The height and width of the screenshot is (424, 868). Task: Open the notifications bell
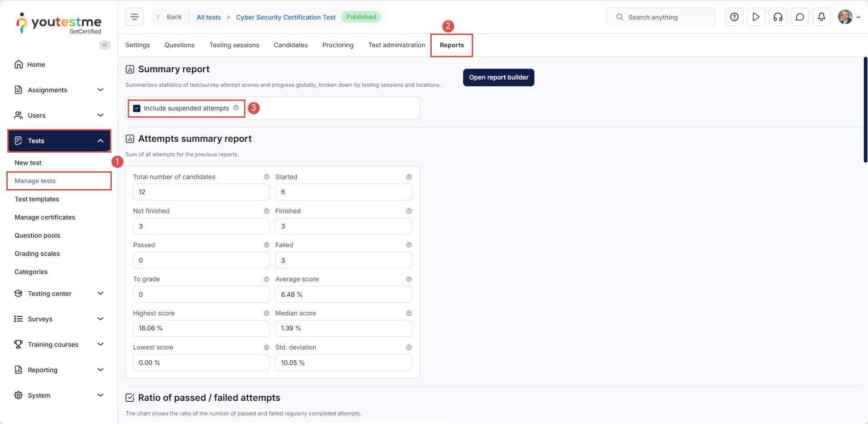[x=822, y=17]
